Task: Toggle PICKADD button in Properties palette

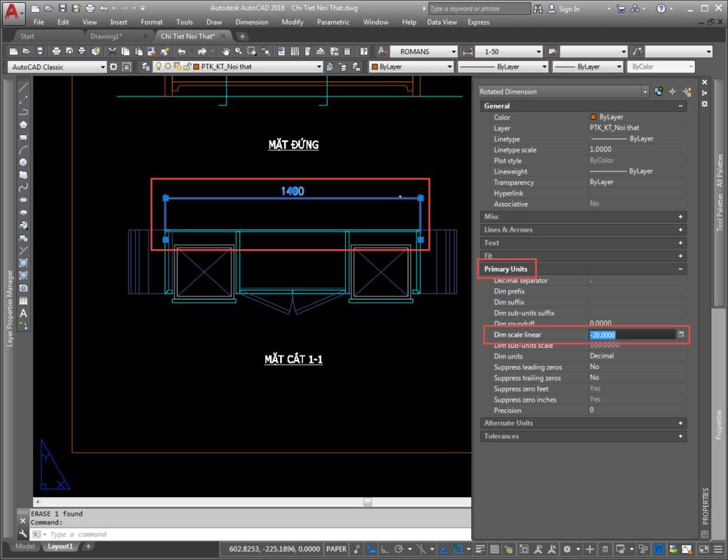Action: coord(659,92)
